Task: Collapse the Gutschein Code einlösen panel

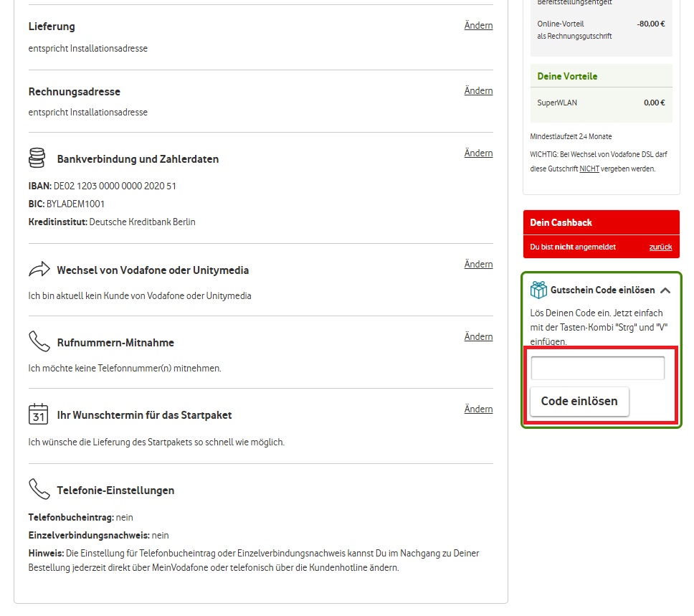Action: [665, 290]
